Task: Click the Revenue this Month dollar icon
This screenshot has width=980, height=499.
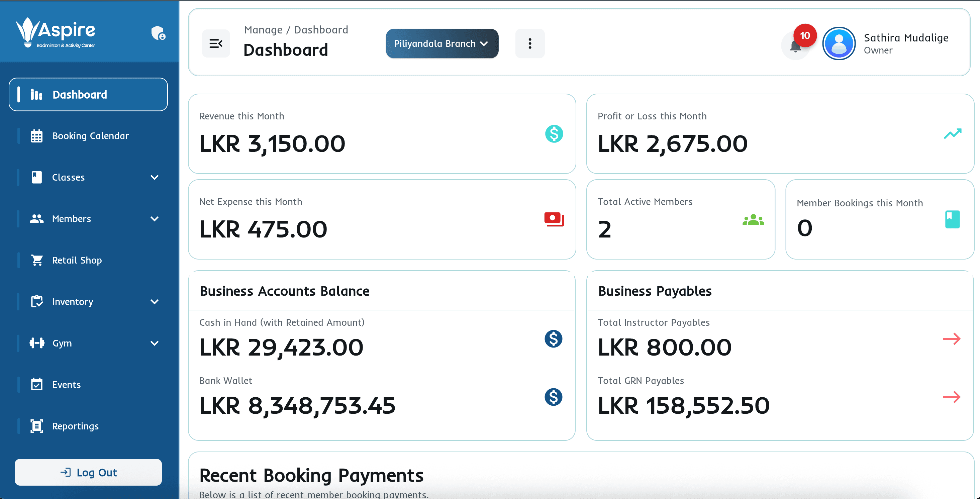Action: point(554,134)
